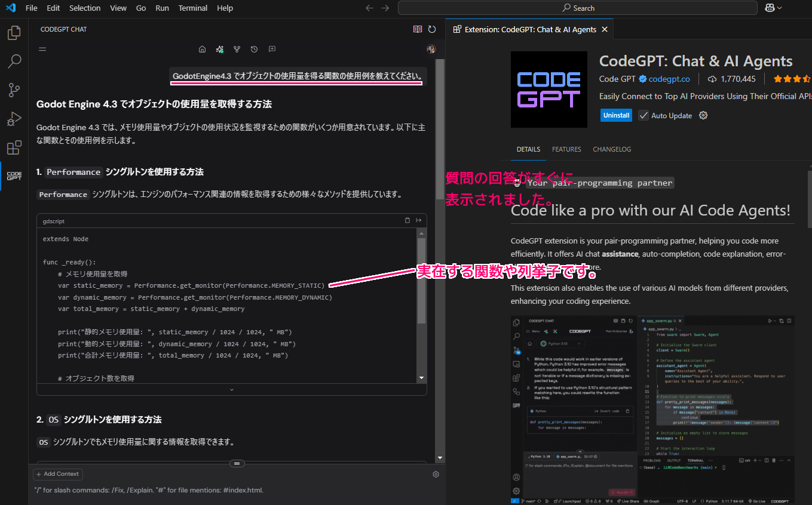Click the code block scroll-down arrow
The height and width of the screenshot is (505, 812).
point(422,378)
